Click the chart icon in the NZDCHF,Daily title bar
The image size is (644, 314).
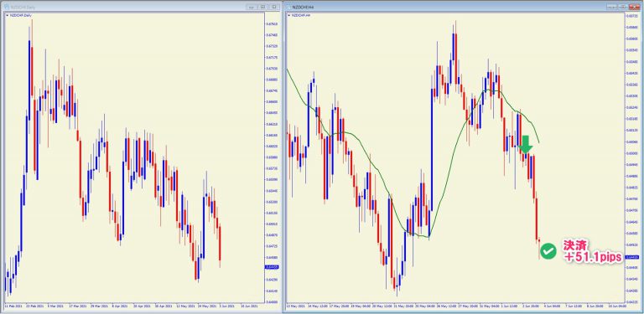point(7,7)
